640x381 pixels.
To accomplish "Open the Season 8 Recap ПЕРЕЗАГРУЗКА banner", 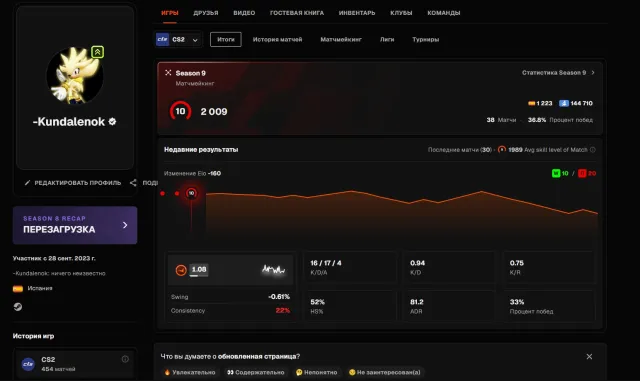I will point(75,225).
